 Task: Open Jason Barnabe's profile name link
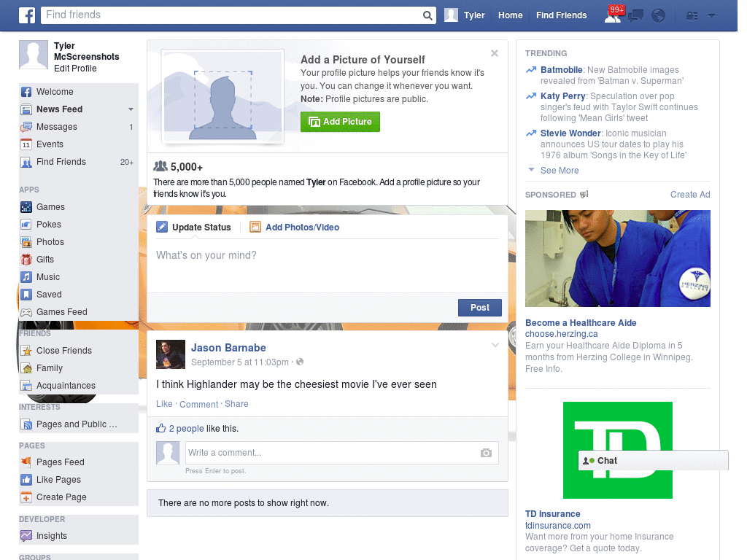[228, 348]
